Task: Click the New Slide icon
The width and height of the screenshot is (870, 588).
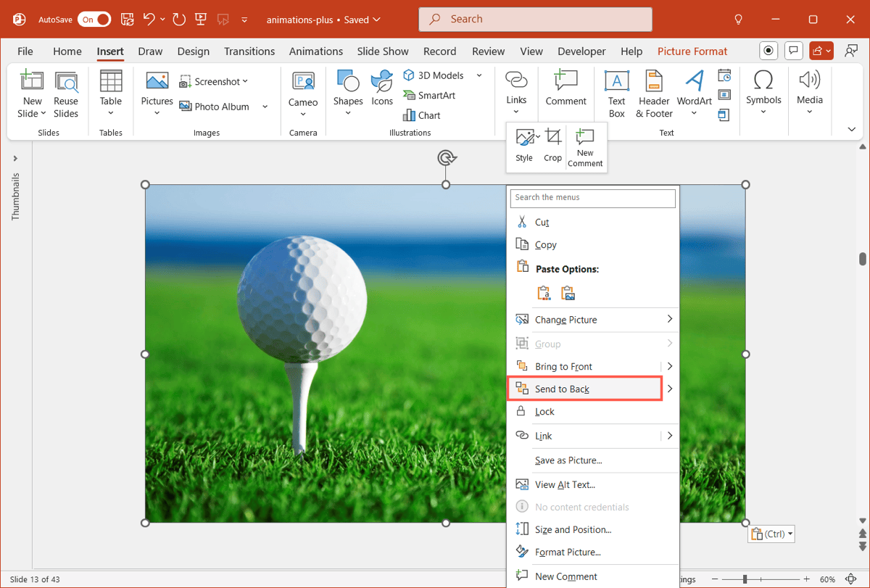Action: point(32,81)
